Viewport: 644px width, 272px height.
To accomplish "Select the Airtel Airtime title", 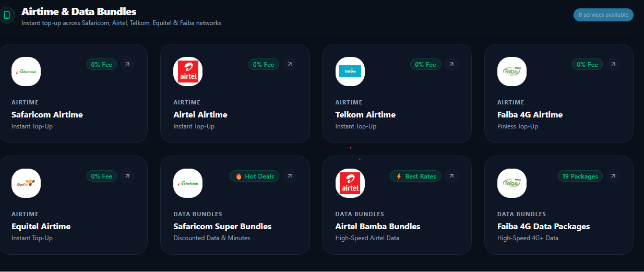I will 200,114.
